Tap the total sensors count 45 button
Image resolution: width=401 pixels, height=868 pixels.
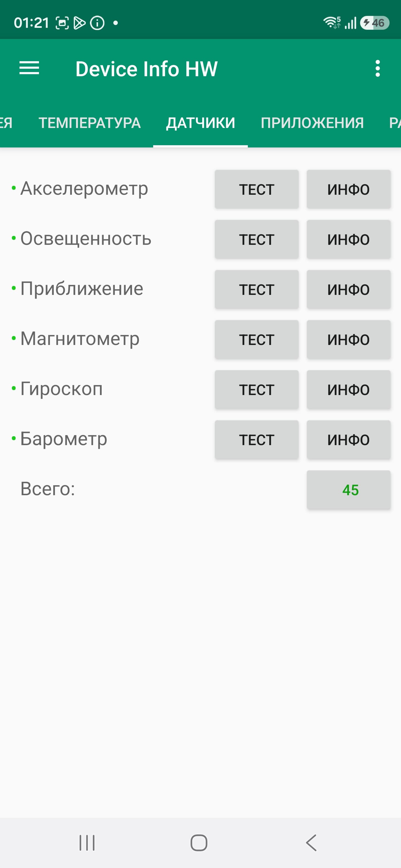coord(348,490)
